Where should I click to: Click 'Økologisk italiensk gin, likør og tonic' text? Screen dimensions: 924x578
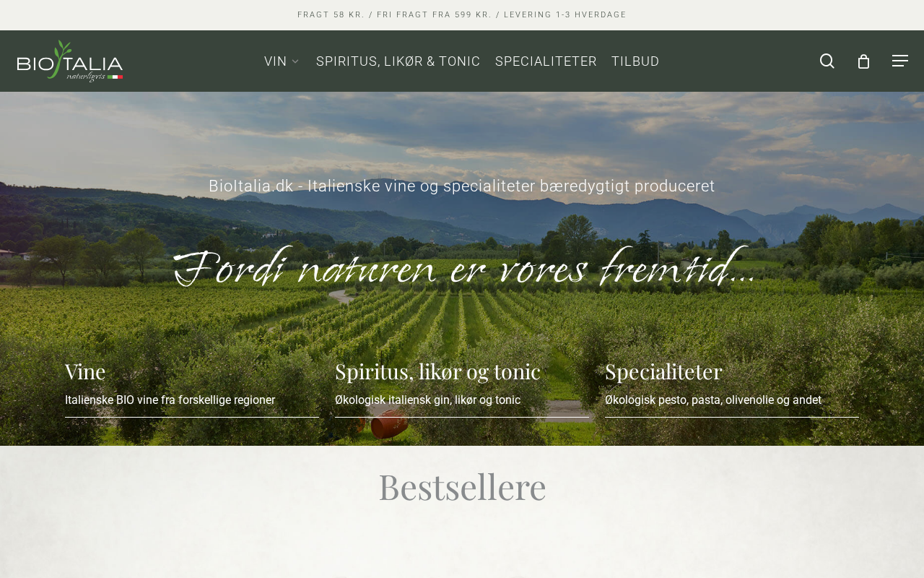tap(427, 400)
